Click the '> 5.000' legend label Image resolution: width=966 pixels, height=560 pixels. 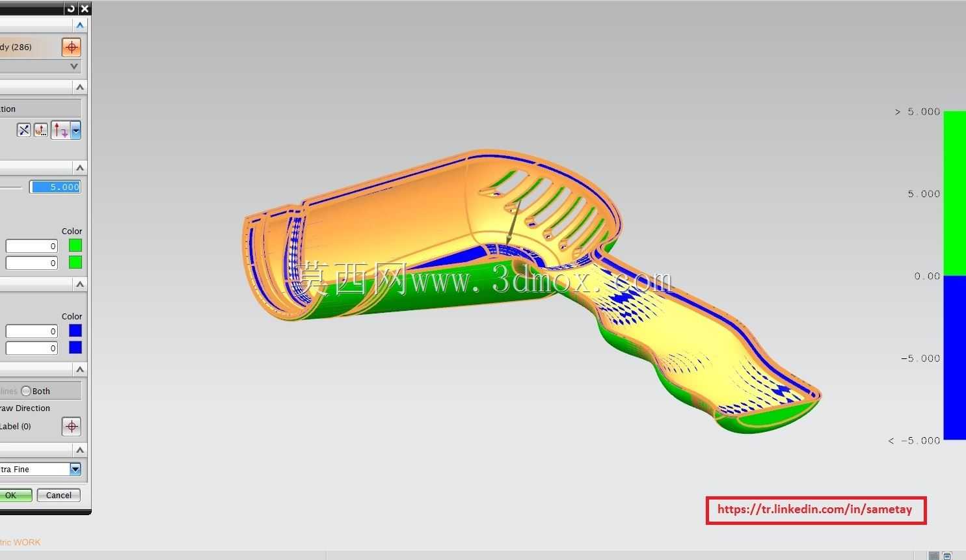point(917,112)
